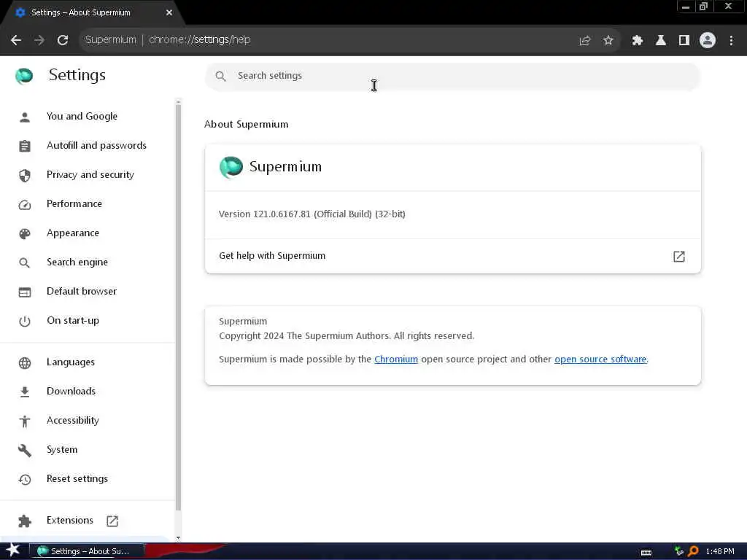
Task: Open the three-dot browser menu
Action: pyautogui.click(x=731, y=41)
